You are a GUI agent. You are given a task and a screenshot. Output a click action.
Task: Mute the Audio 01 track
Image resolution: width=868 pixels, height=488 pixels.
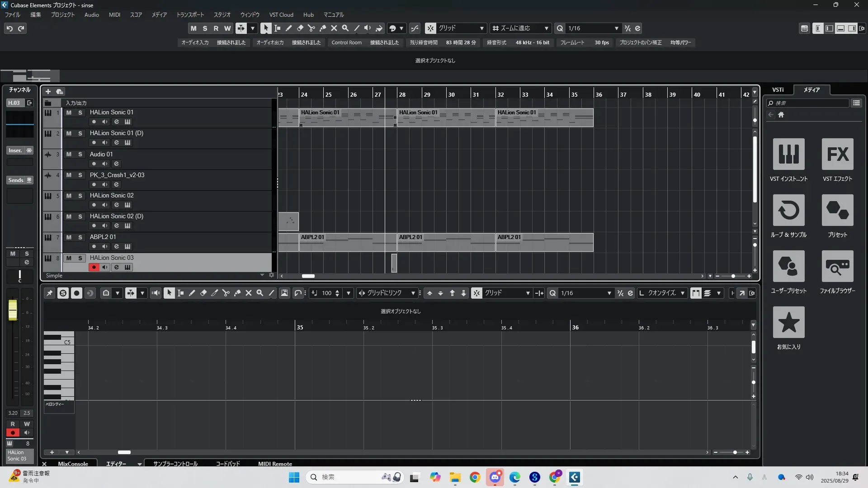pyautogui.click(x=69, y=154)
